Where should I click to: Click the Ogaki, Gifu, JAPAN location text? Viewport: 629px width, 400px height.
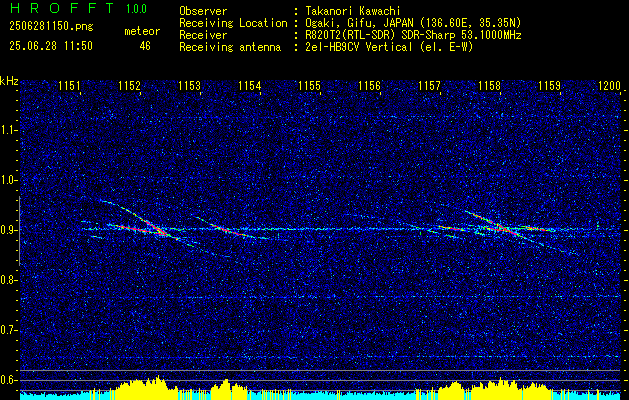pyautogui.click(x=412, y=23)
